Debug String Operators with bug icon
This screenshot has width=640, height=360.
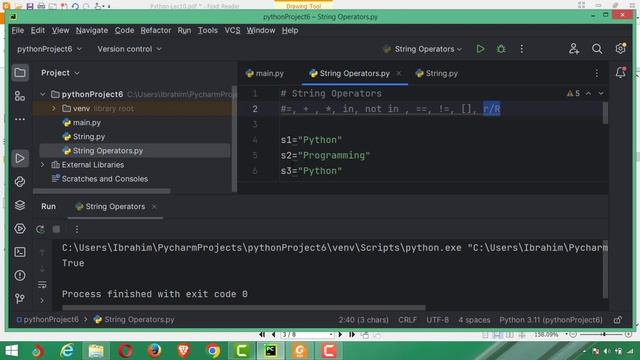[x=501, y=49]
